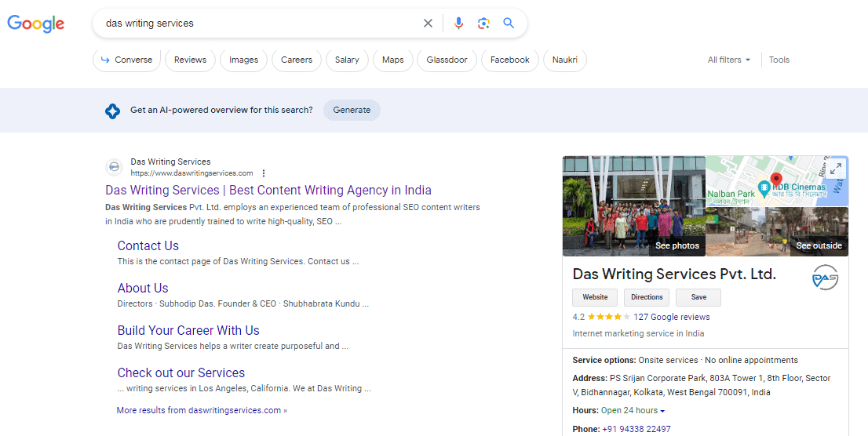This screenshot has height=436, width=868.
Task: Click the red map pin marker
Action: pos(777,180)
